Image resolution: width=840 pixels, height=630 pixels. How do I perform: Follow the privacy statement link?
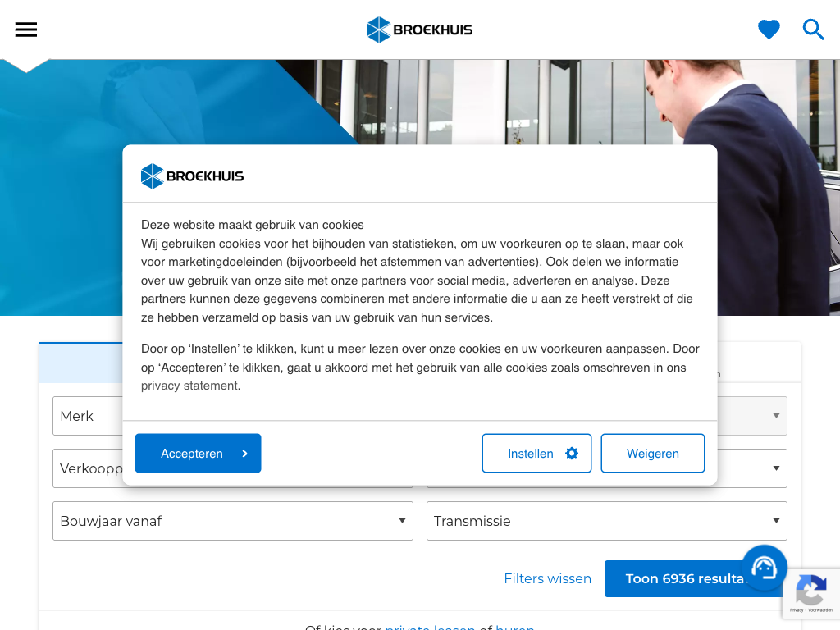pyautogui.click(x=190, y=386)
